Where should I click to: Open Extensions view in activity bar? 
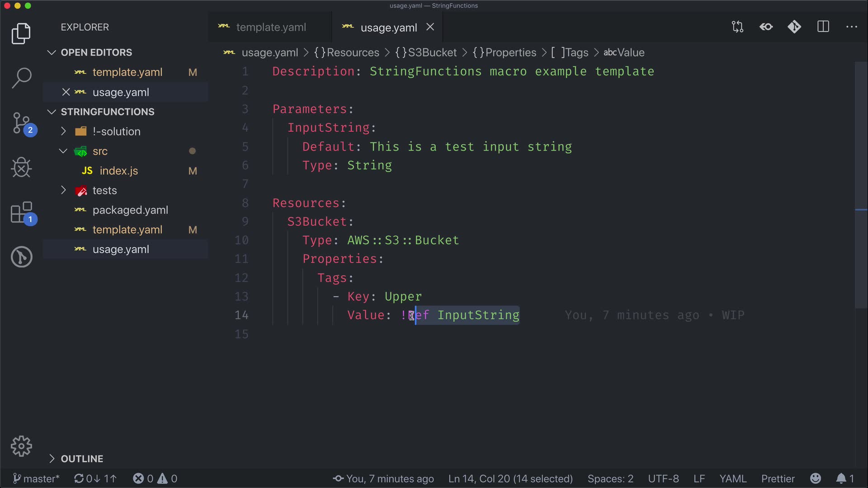(21, 212)
